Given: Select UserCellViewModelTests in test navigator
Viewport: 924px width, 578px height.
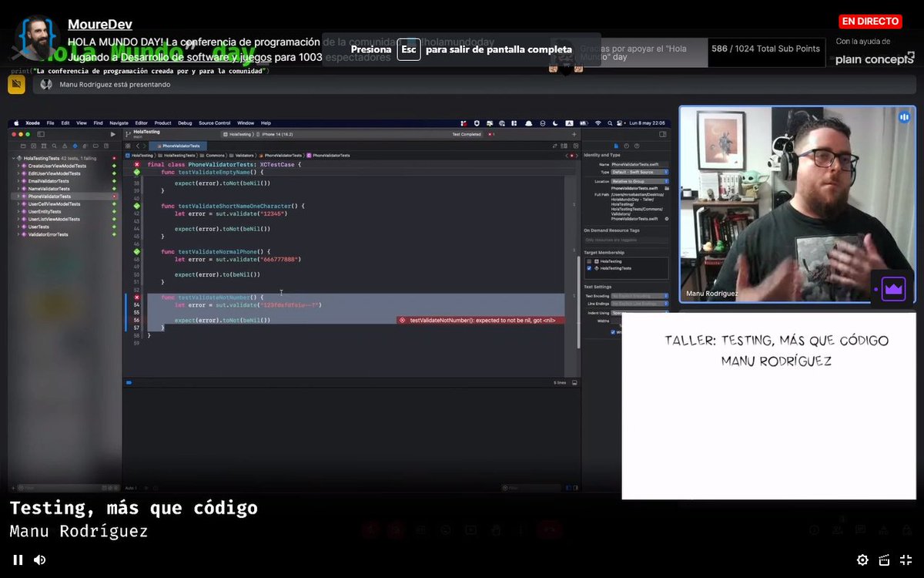Looking at the screenshot, I should click(x=54, y=204).
